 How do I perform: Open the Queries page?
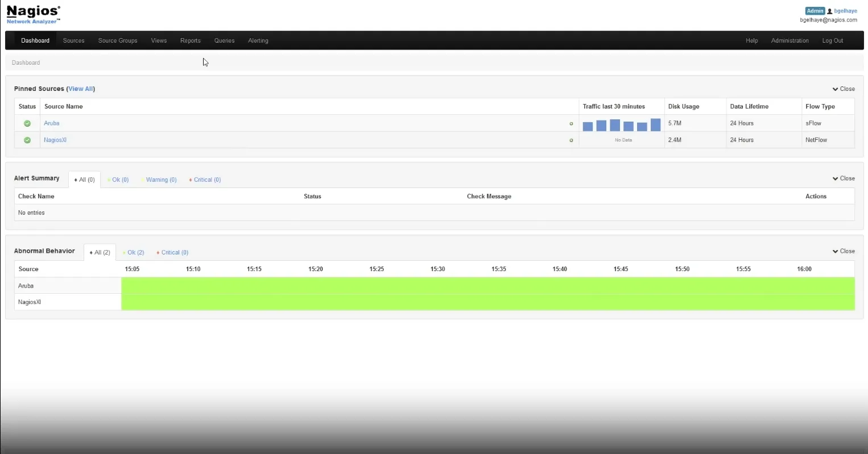pos(225,40)
